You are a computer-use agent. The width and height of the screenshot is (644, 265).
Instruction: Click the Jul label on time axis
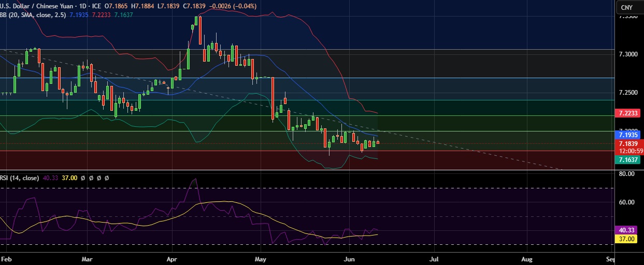[x=434, y=258]
